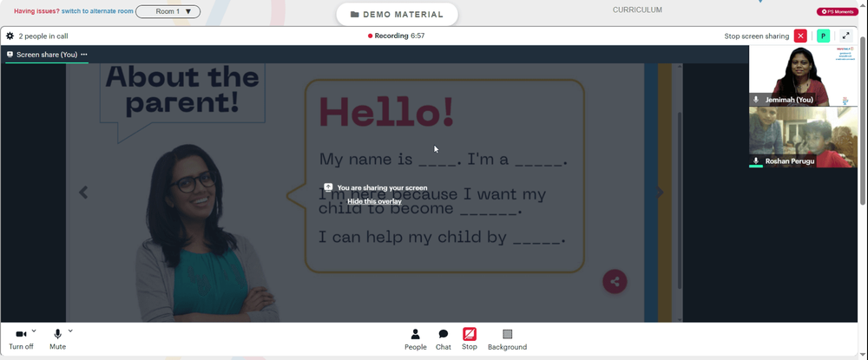
Task: Stop sharing via bottom Stop button
Action: coord(470,339)
